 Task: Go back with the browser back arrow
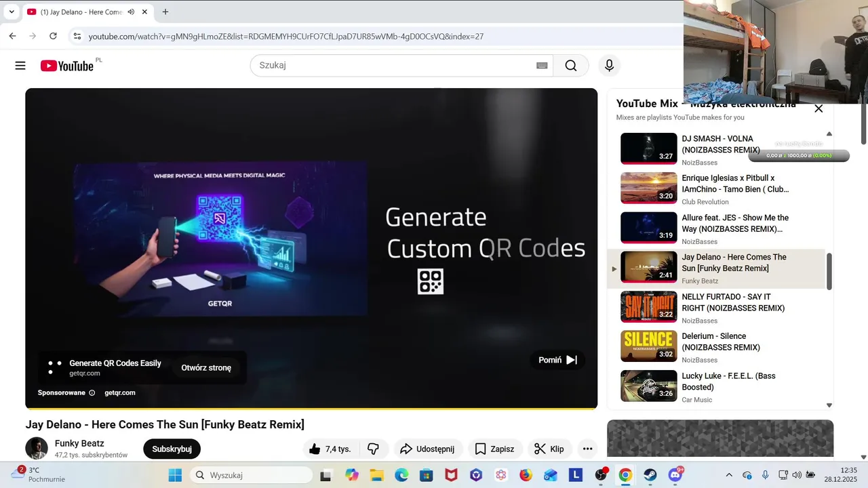click(x=12, y=36)
